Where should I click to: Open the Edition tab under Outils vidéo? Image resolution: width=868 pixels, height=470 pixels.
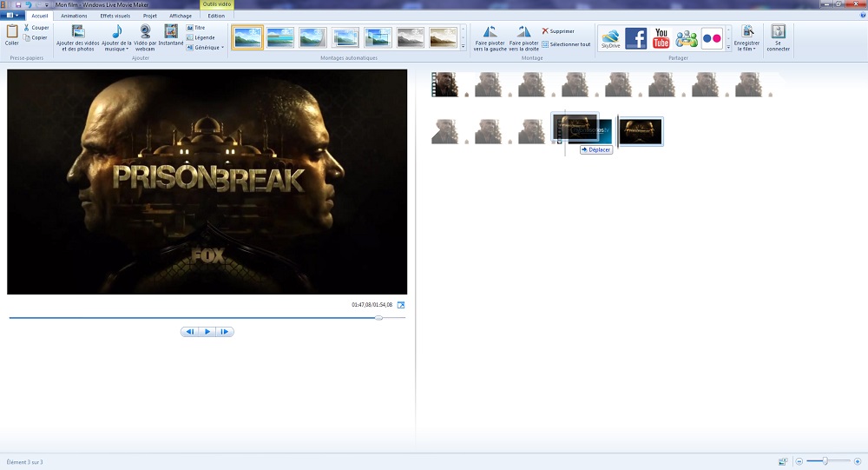coord(216,16)
